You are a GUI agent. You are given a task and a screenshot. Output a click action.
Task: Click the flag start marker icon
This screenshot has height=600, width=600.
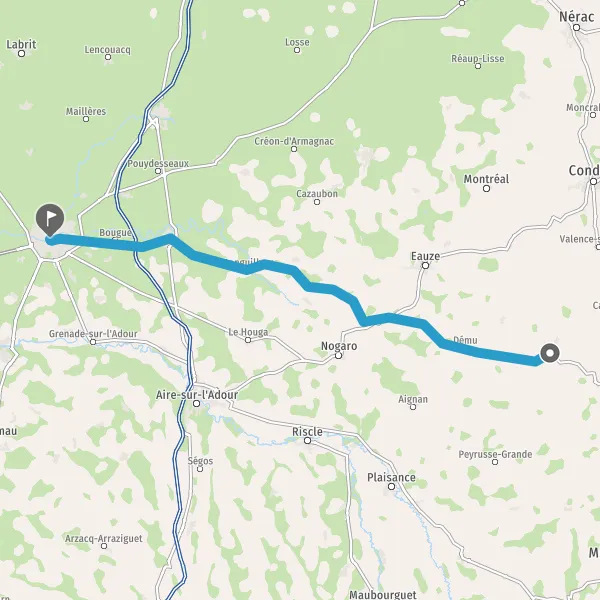[50, 220]
